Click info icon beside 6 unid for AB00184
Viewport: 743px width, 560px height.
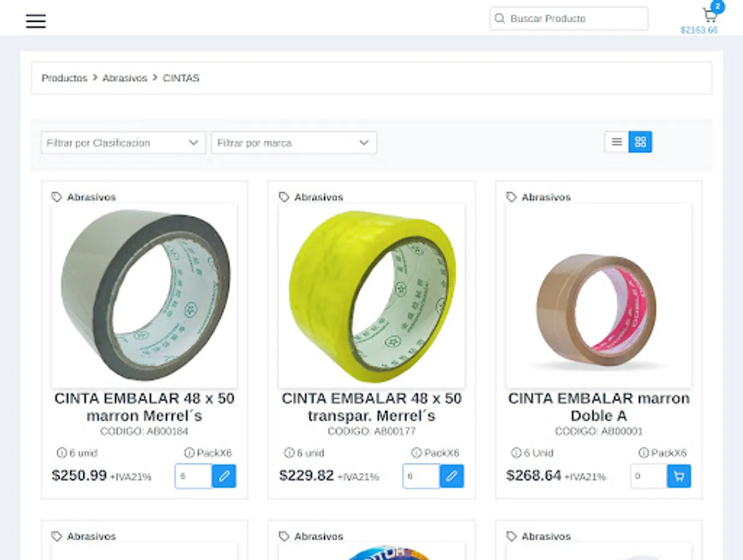[62, 453]
